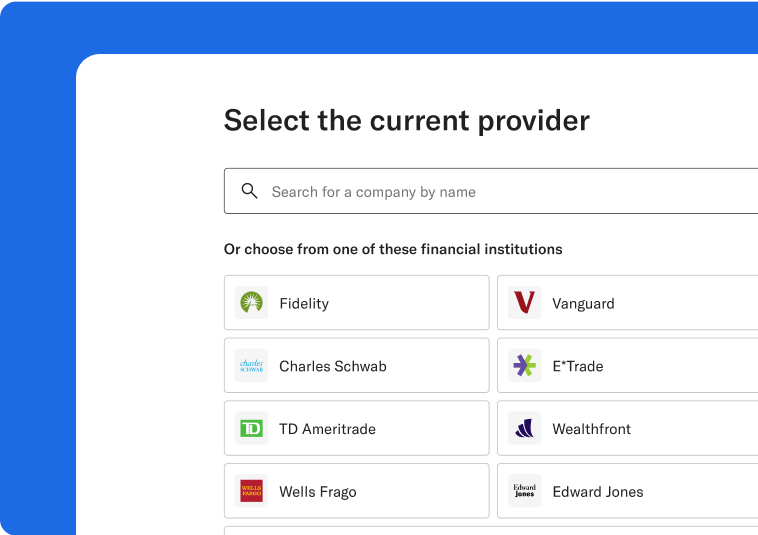Click the Wealthfront logo icon
Image resolution: width=758 pixels, height=535 pixels.
point(524,429)
